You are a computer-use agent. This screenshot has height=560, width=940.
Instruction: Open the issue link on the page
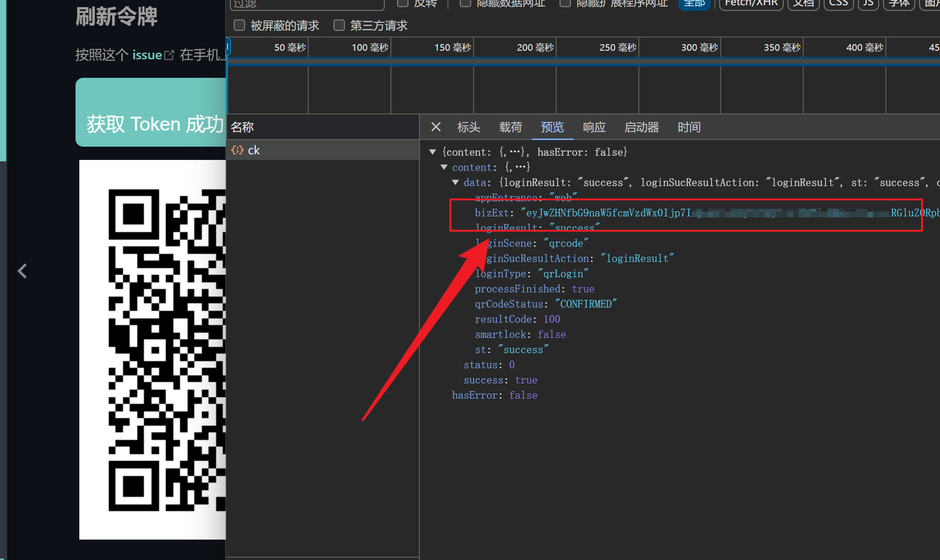[147, 55]
